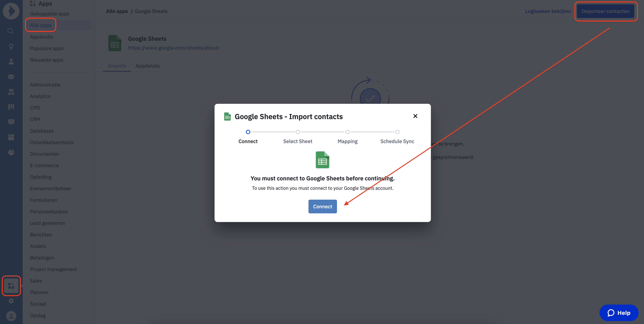644x324 pixels.
Task: Open Conversations chat icon in sidebar
Action: pyautogui.click(x=11, y=122)
